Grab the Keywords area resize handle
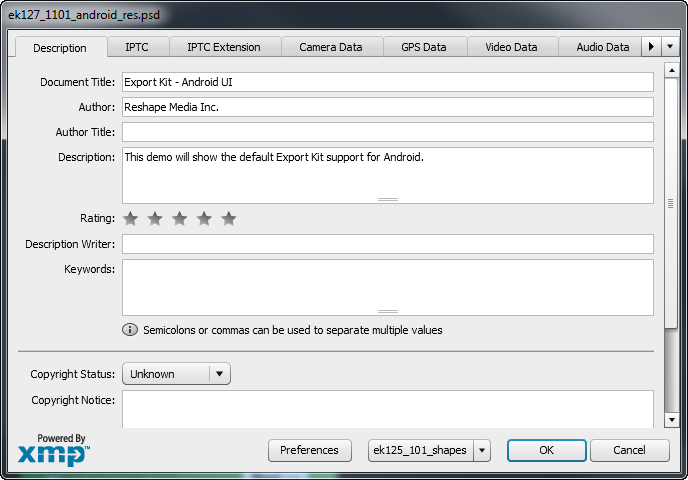 (388, 312)
